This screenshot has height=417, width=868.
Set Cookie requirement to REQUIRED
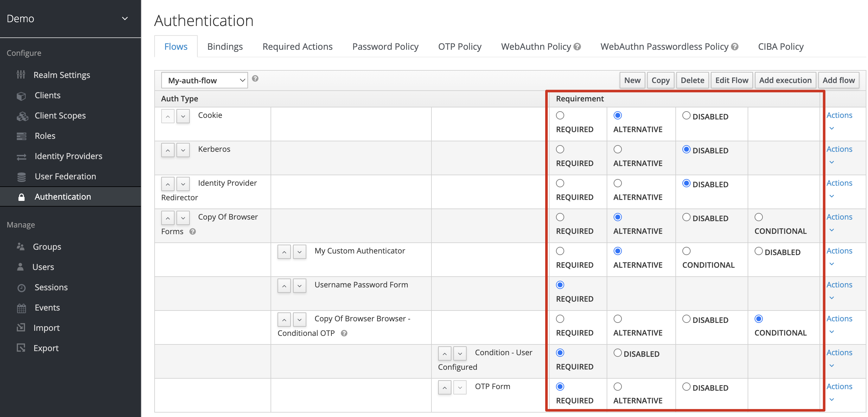pos(560,115)
